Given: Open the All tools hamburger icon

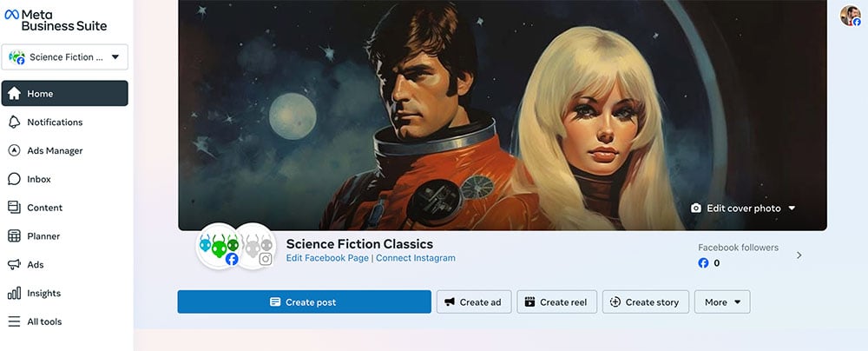Looking at the screenshot, I should tap(14, 322).
